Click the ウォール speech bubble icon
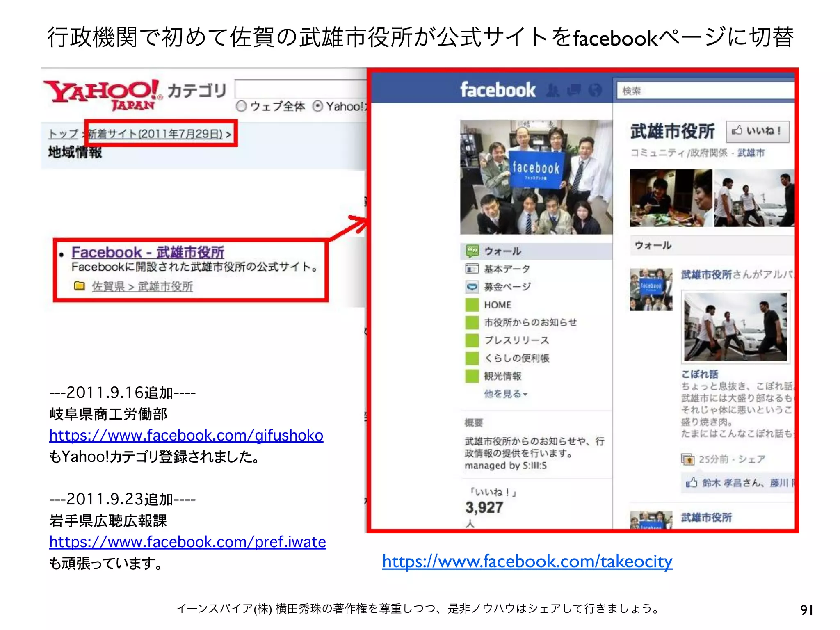The height and width of the screenshot is (630, 840). (x=472, y=251)
